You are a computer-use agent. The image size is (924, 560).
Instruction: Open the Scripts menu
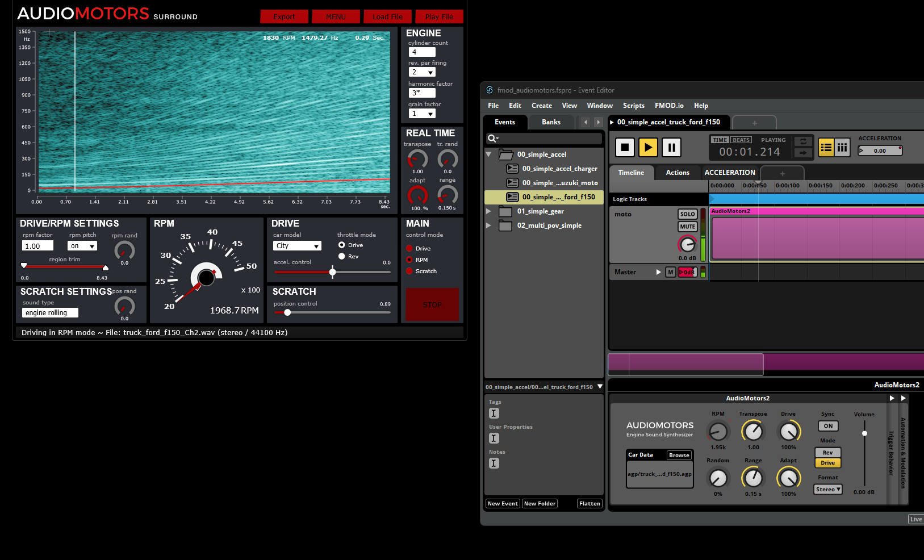pos(633,106)
